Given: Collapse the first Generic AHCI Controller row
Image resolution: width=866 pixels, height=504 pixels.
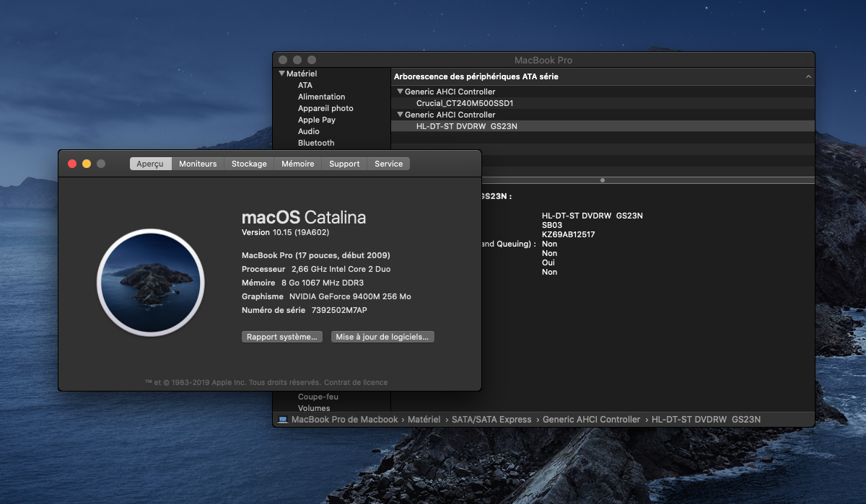Looking at the screenshot, I should pos(400,92).
